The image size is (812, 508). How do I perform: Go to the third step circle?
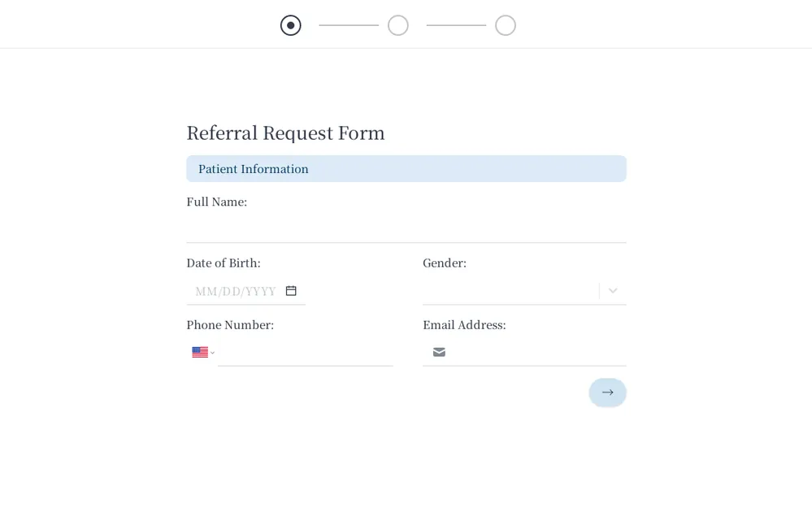506,26
